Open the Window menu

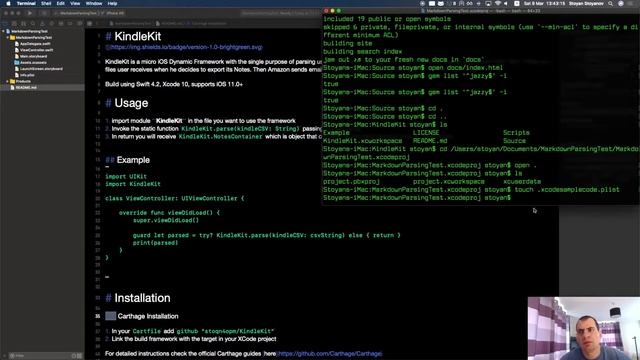[94, 3]
